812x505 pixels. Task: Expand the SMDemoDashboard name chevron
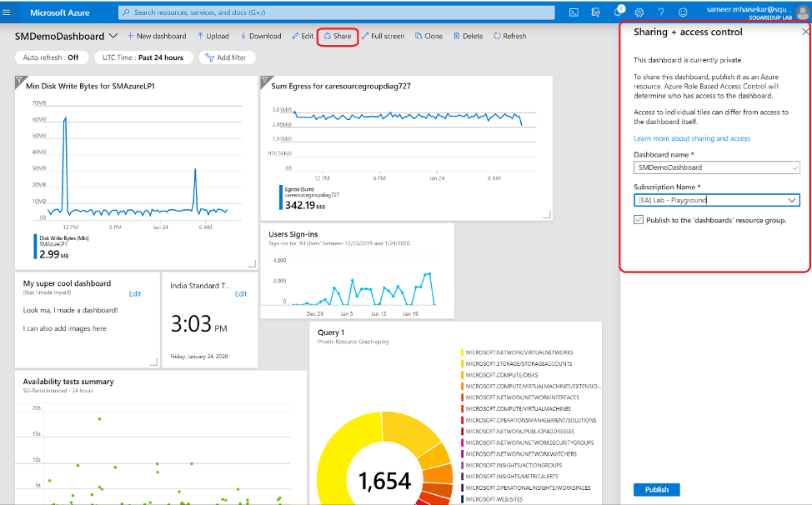pyautogui.click(x=112, y=36)
